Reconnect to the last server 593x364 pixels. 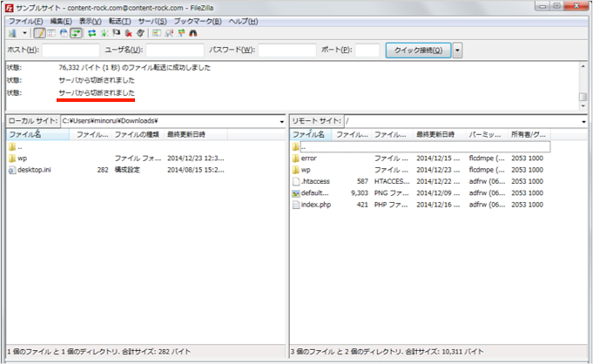pos(141,33)
